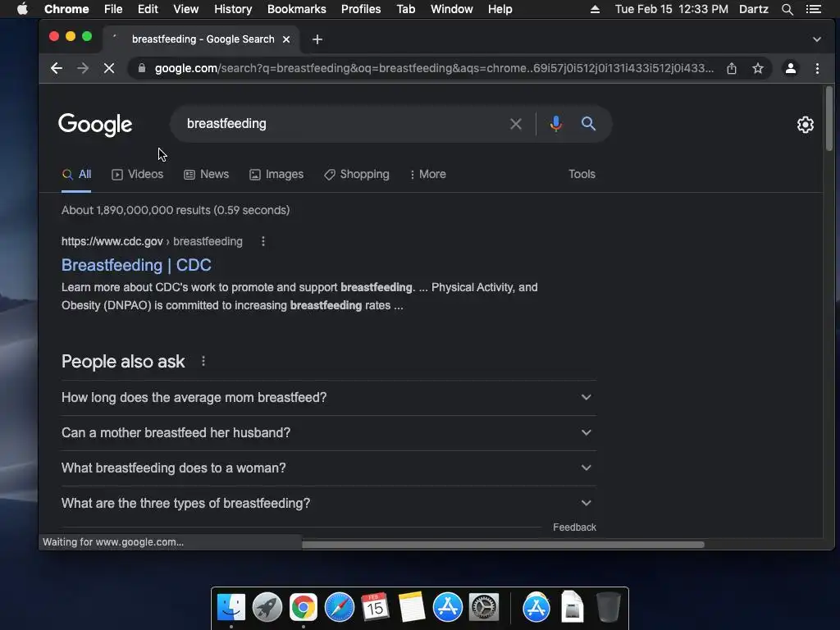Open the search Tools options
The image size is (840, 630).
582,174
